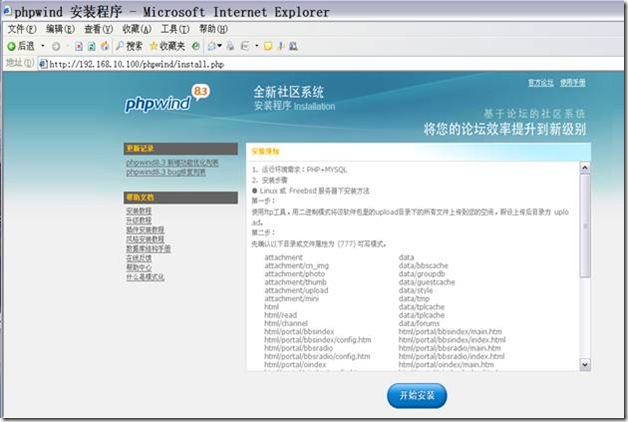628x422 pixels.
Task: Open the 升级教程 help link
Action: click(x=139, y=221)
